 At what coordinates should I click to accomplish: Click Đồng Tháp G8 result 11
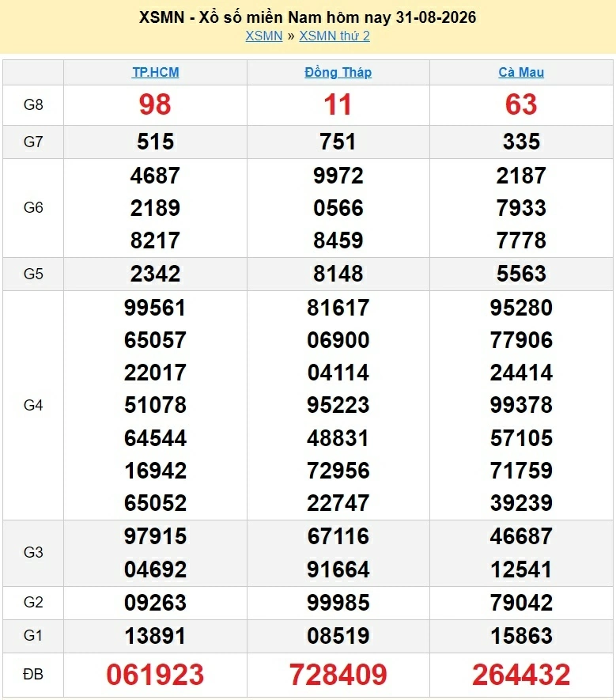(x=338, y=104)
